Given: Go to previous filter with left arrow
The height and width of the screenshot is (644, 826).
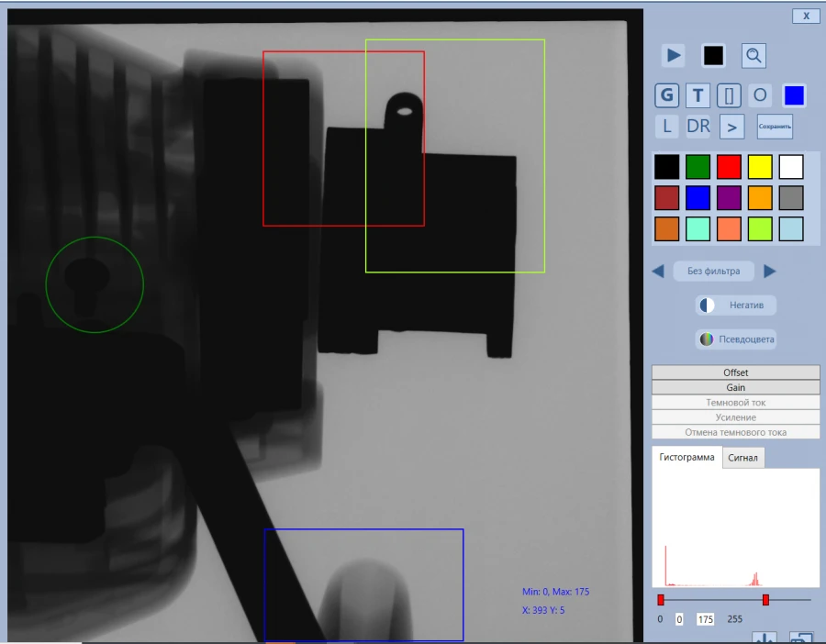Looking at the screenshot, I should point(656,271).
